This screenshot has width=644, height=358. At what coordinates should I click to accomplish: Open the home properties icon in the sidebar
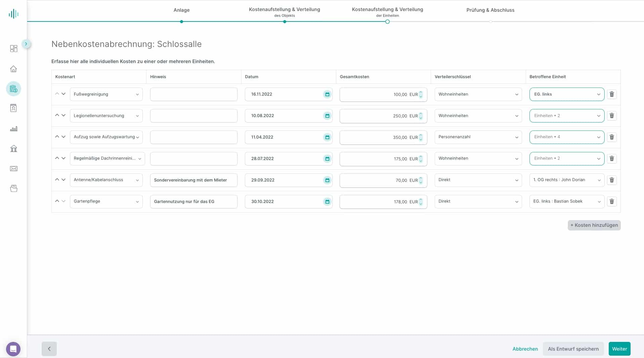click(x=13, y=69)
